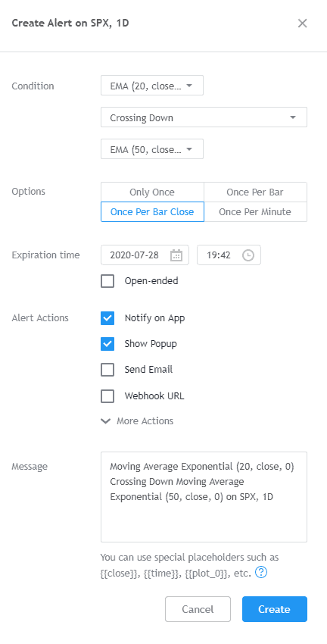Viewport: 327px width, 644px height.
Task: Click the More Actions chevron icon
Action: 106,421
